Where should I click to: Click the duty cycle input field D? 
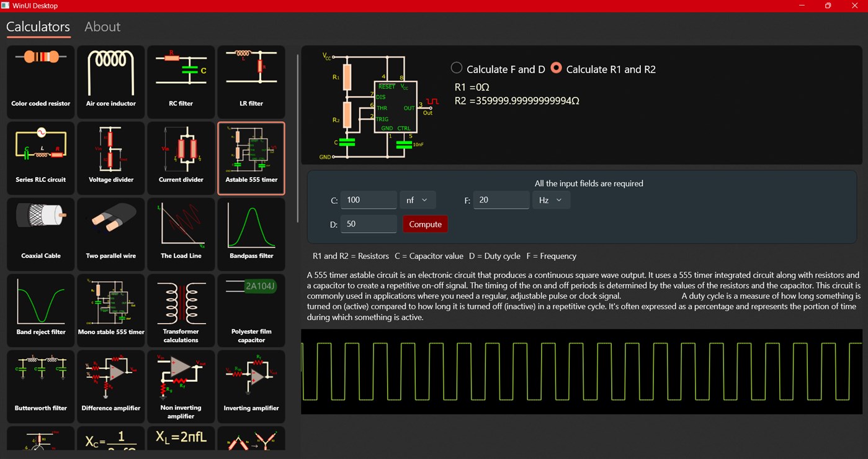(x=369, y=224)
